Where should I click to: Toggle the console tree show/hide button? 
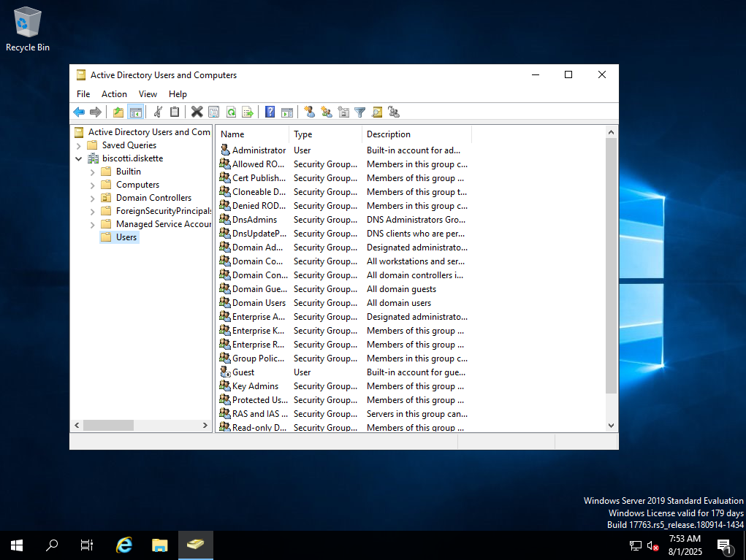coord(135,112)
